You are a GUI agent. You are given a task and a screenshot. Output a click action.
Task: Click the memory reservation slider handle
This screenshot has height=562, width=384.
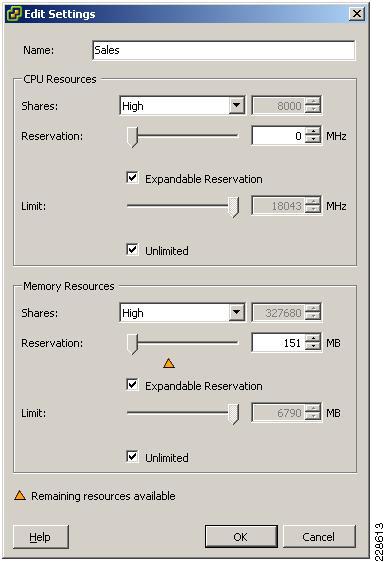tap(132, 344)
